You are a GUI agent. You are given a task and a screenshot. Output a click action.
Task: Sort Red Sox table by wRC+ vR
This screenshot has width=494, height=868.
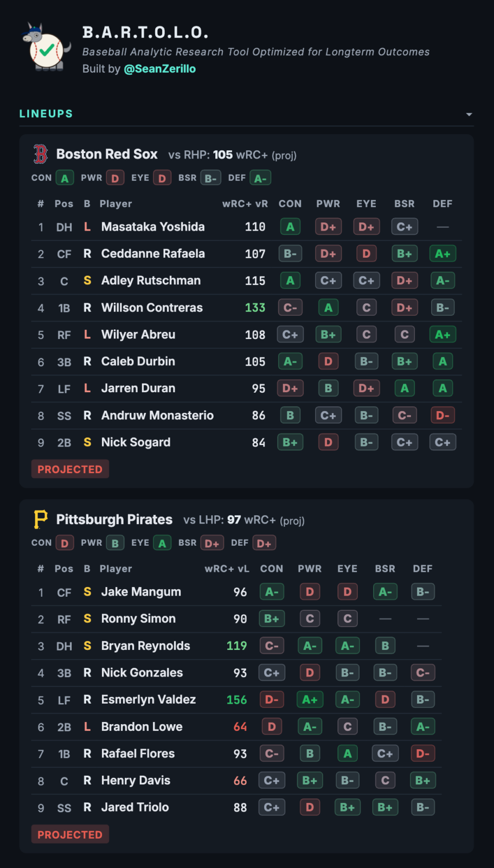coord(245,204)
